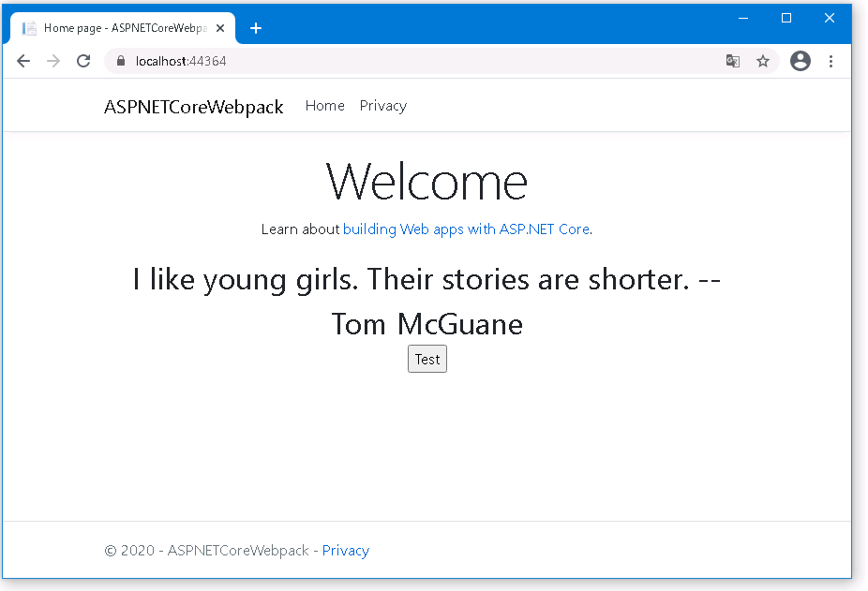View site info via the lock icon
The height and width of the screenshot is (591, 868).
point(121,61)
